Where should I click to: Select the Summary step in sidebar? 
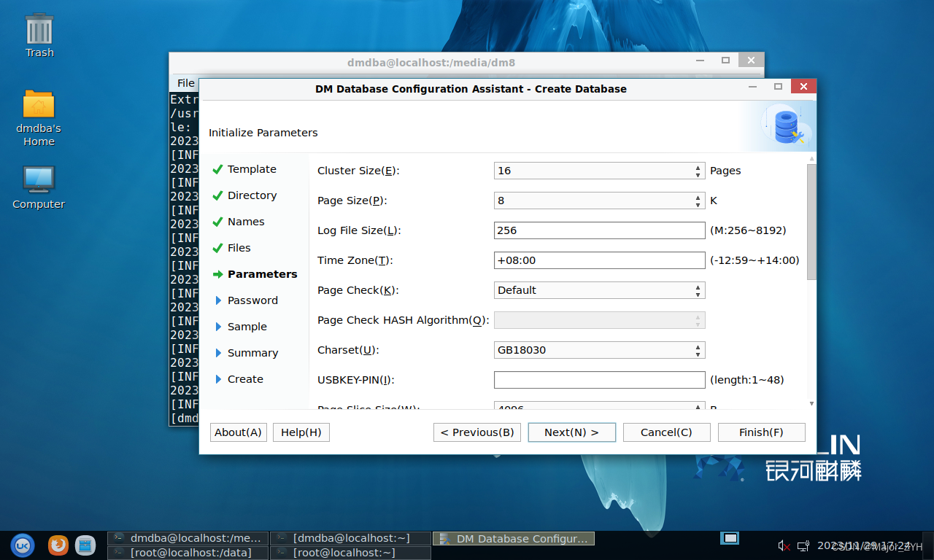tap(252, 353)
